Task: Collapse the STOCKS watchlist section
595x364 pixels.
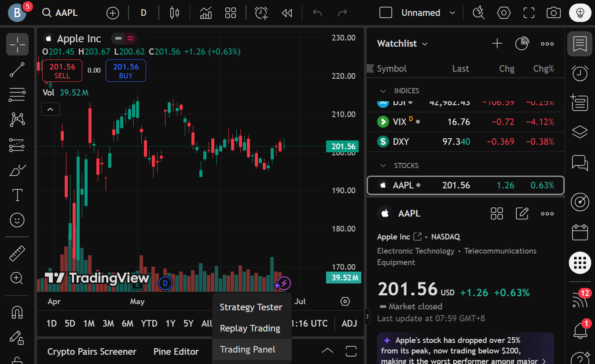Action: [383, 165]
